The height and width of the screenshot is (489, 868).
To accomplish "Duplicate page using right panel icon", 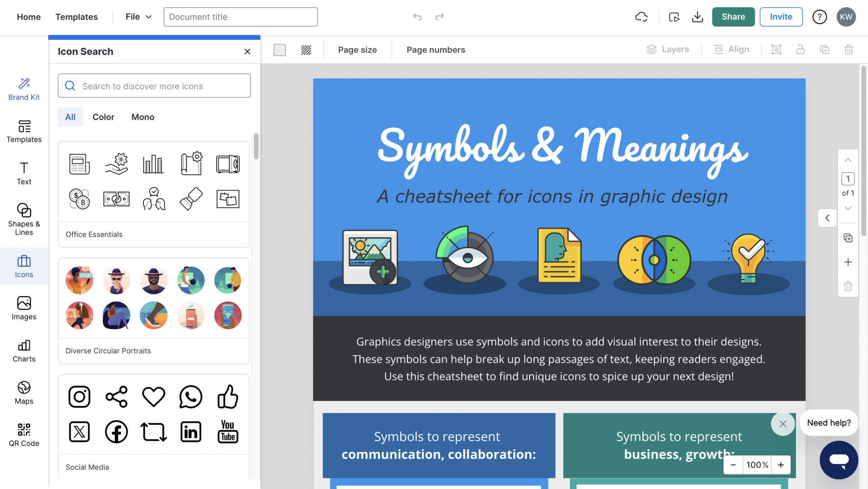I will (x=848, y=238).
